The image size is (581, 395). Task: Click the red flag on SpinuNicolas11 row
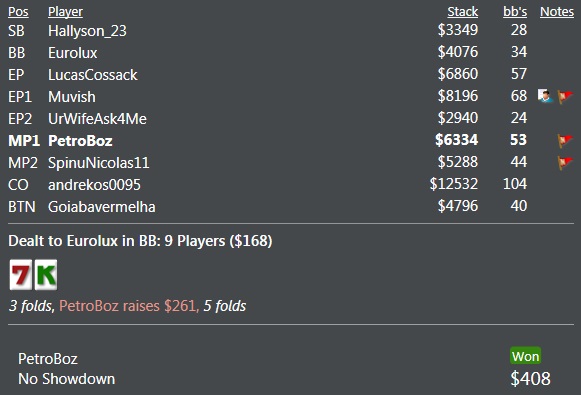(565, 162)
